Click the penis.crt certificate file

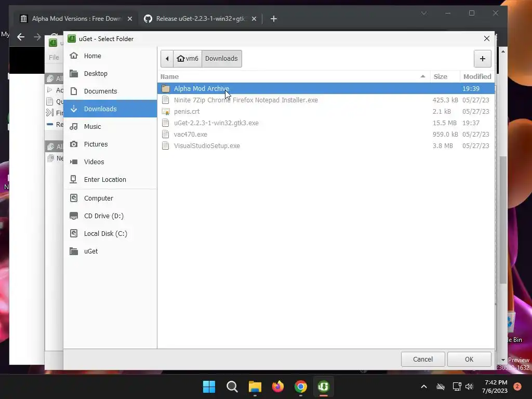[326, 111]
